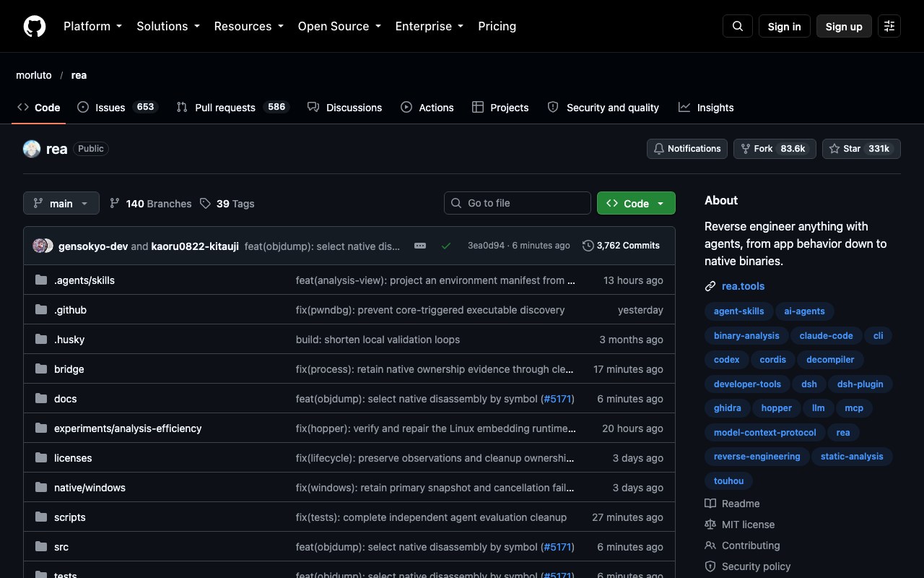Switch to the Issues tab
Screen dimensions: 924x578
(117, 107)
